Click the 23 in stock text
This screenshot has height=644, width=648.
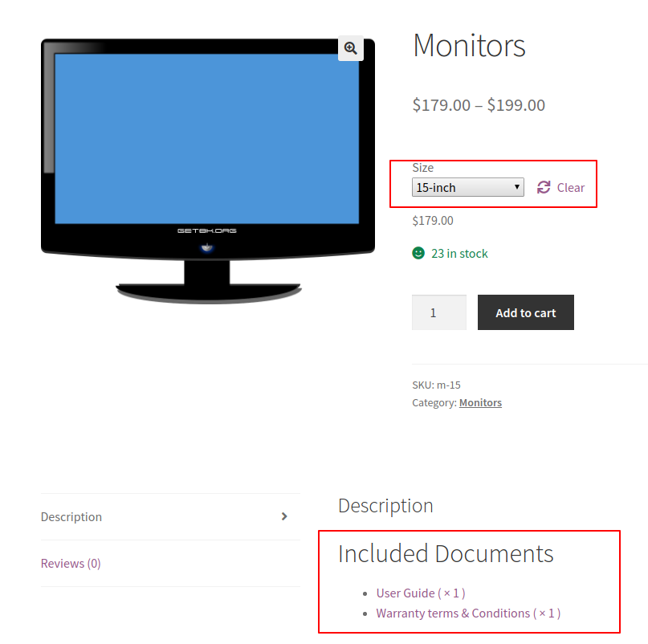pos(458,253)
